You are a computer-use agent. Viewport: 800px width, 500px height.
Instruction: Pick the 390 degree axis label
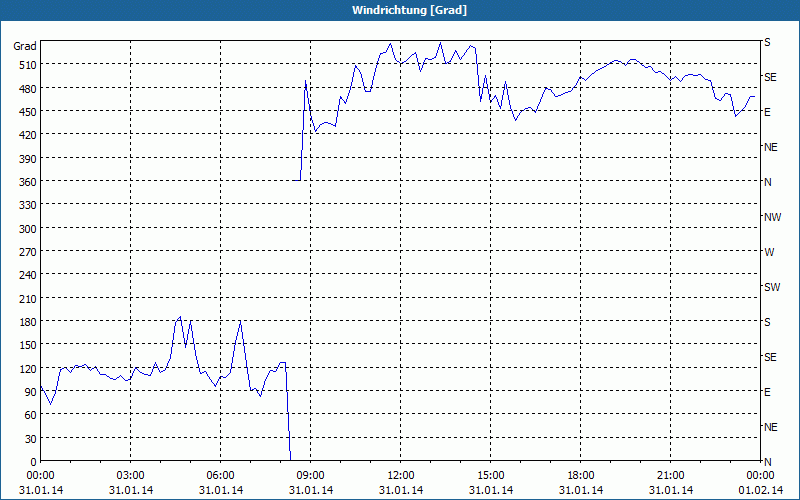pyautogui.click(x=28, y=159)
